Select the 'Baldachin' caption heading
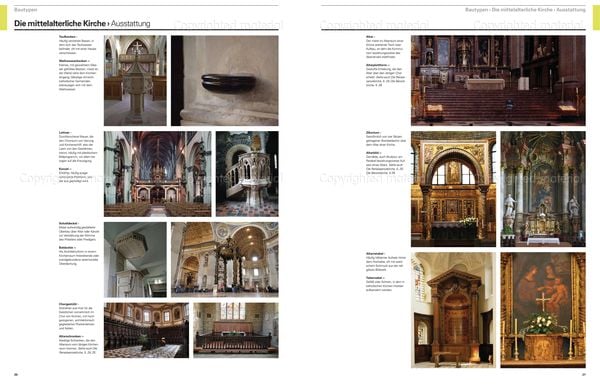This screenshot has height=386, width=600. pos(67,248)
